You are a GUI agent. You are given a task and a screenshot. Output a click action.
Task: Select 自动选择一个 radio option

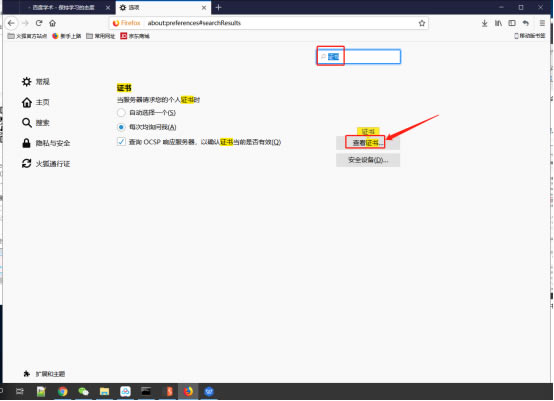(121, 113)
